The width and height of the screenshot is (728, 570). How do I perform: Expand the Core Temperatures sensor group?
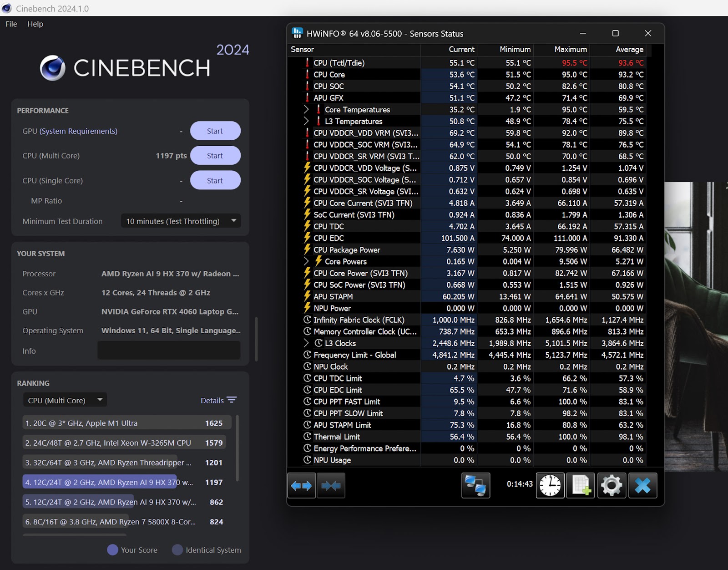tap(306, 110)
